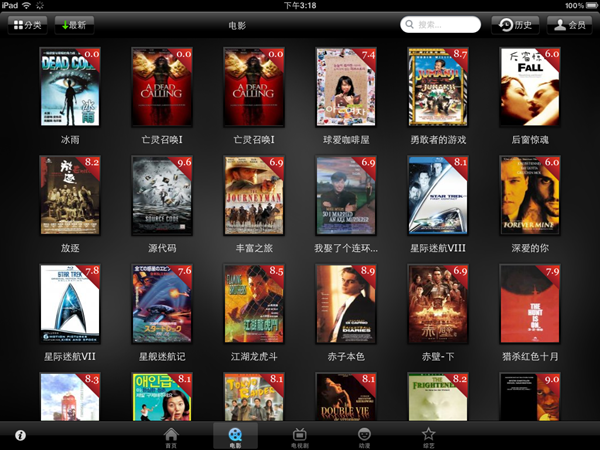The image size is (600, 450).
Task: Open the Korean poster rated 8.1 in bottom row
Action: click(162, 397)
